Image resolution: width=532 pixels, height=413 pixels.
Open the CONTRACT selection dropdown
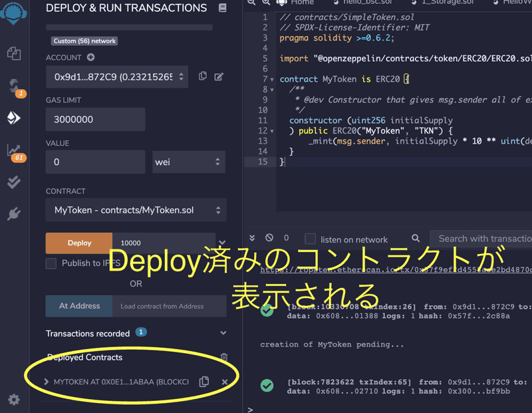point(136,210)
